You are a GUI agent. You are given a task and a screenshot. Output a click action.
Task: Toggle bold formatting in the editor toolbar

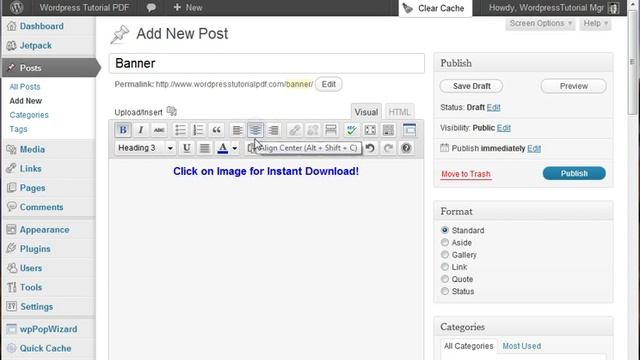click(x=123, y=130)
